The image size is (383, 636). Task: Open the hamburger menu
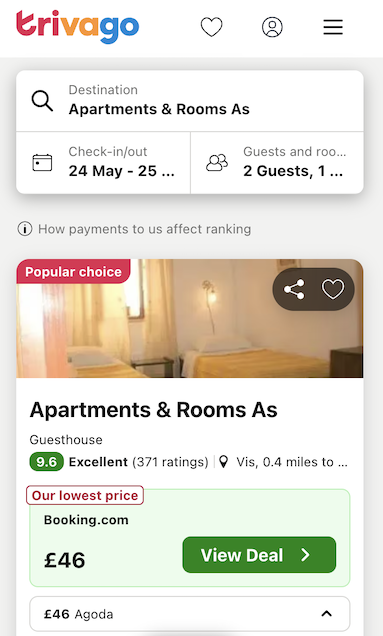(x=333, y=27)
